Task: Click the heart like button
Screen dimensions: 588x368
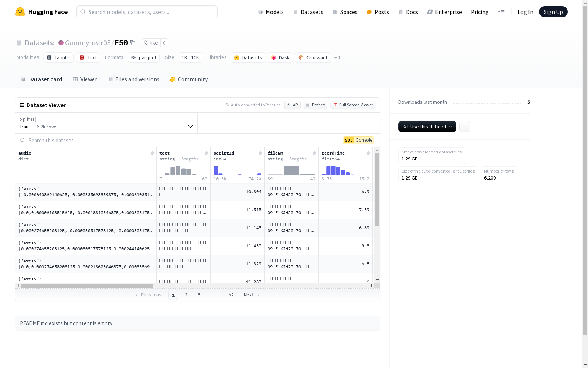Action: [151, 43]
